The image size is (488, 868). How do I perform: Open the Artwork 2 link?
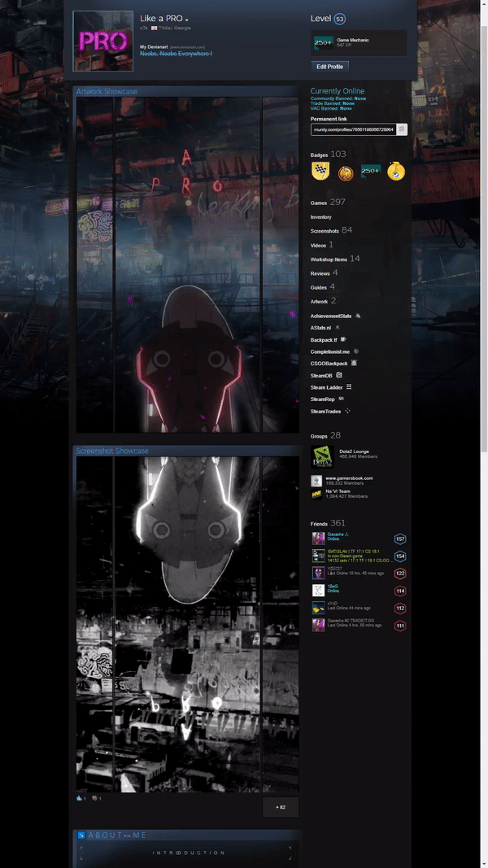tap(323, 301)
